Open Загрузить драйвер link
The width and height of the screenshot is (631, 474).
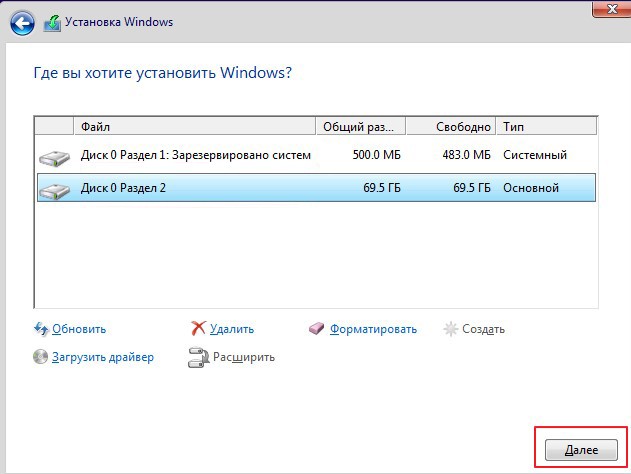click(x=103, y=357)
